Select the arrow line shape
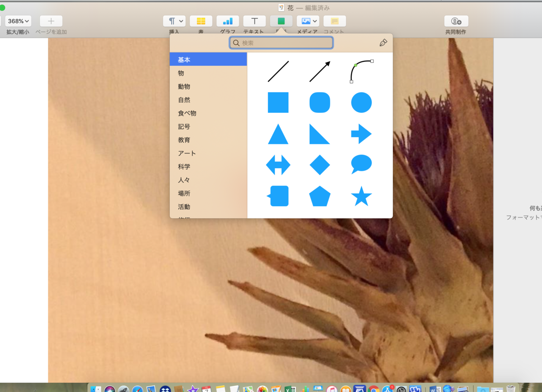This screenshot has height=392, width=542. pos(320,72)
